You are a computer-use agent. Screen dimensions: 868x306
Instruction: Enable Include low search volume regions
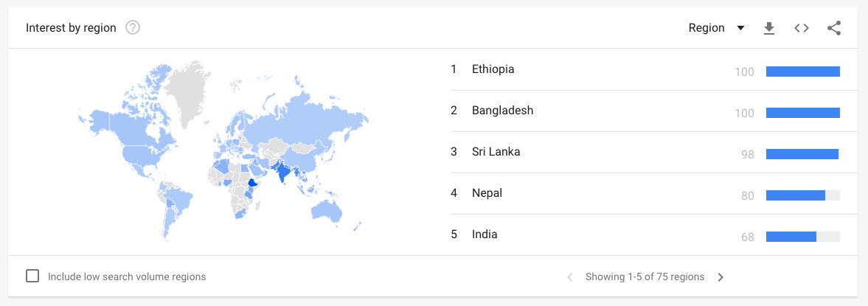pyautogui.click(x=32, y=276)
